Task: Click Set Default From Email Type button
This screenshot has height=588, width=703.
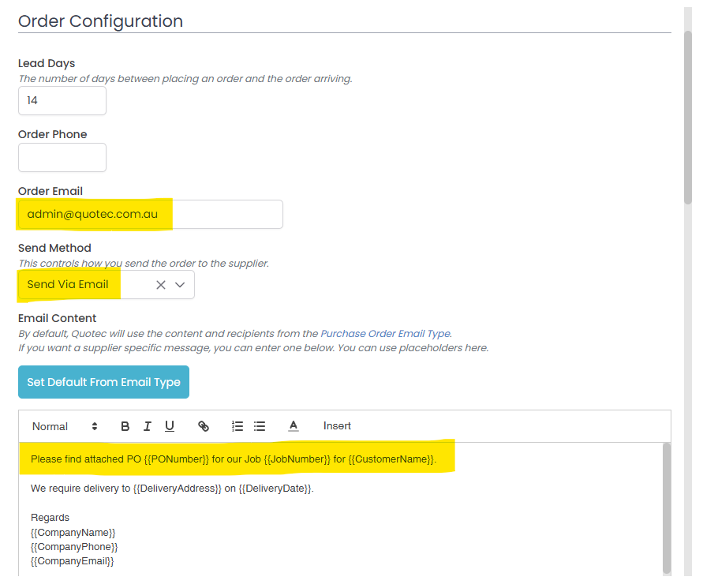Action: click(x=103, y=382)
